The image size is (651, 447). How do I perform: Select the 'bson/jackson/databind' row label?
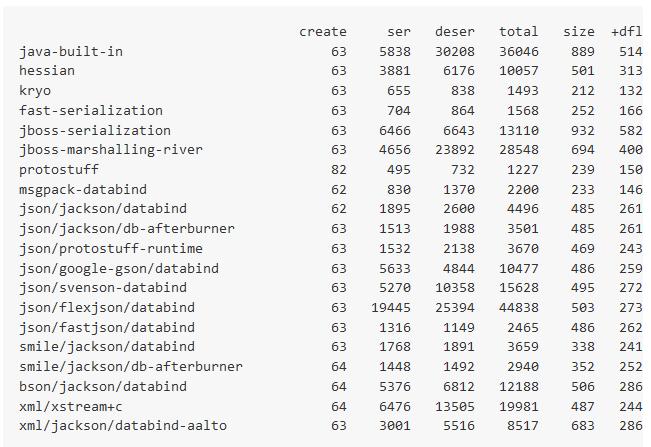coord(103,386)
